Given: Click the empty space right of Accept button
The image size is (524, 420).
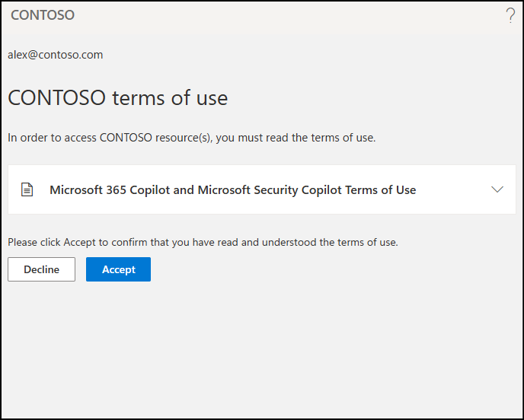Looking at the screenshot, I should pyautogui.click(x=320, y=269).
